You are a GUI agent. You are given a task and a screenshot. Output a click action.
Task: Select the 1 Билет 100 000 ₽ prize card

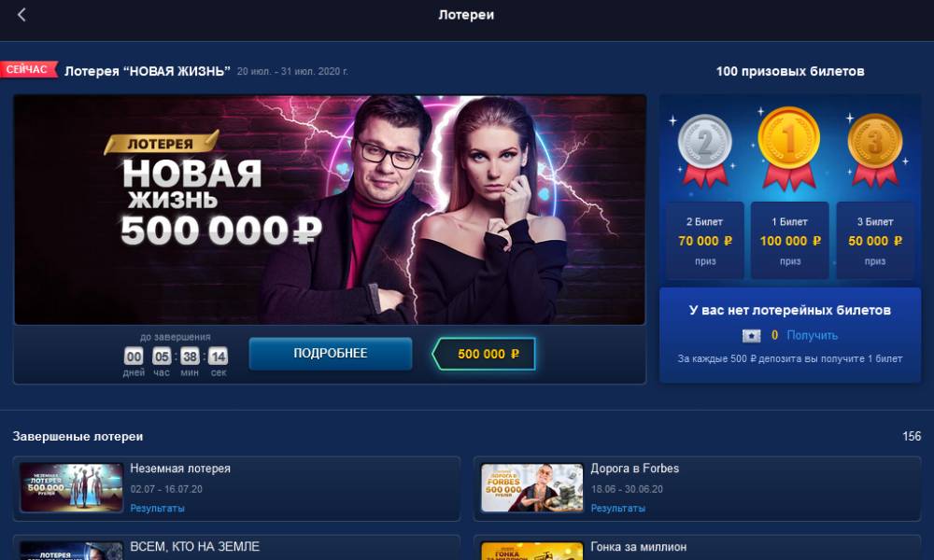(789, 241)
